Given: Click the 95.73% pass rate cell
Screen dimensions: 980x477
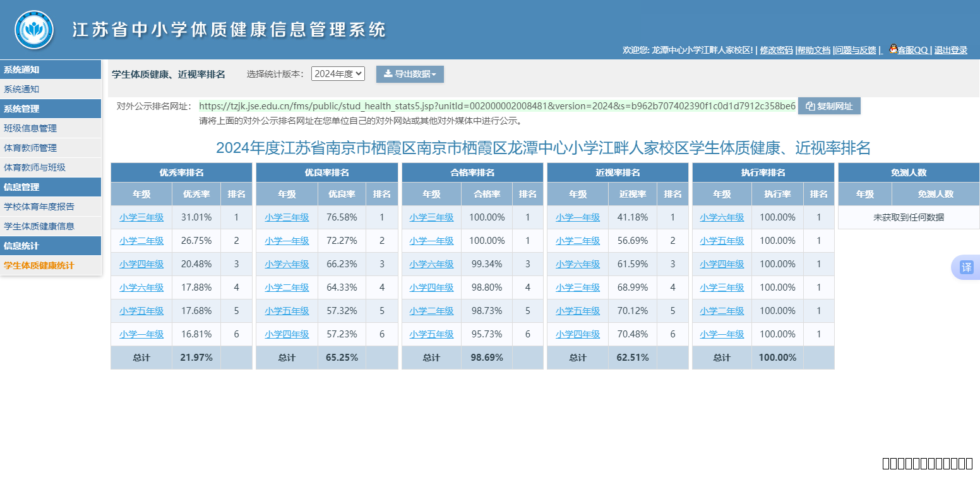Looking at the screenshot, I should pyautogui.click(x=487, y=334).
